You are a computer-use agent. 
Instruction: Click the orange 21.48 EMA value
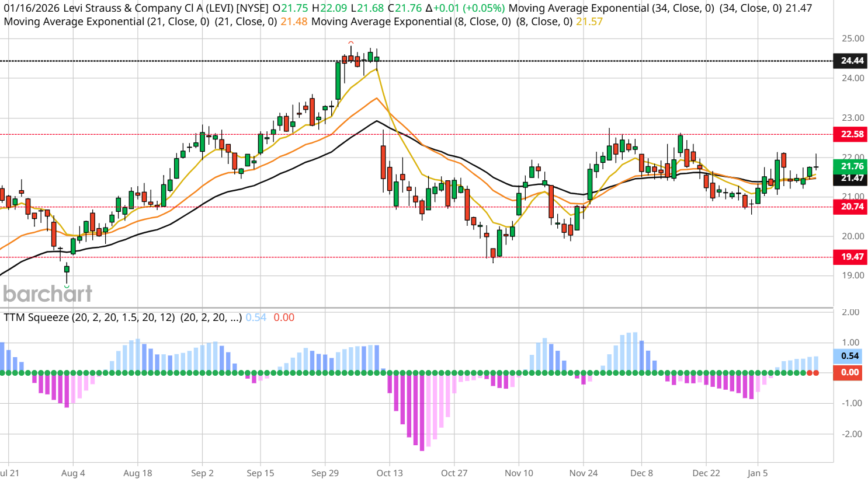coord(294,22)
